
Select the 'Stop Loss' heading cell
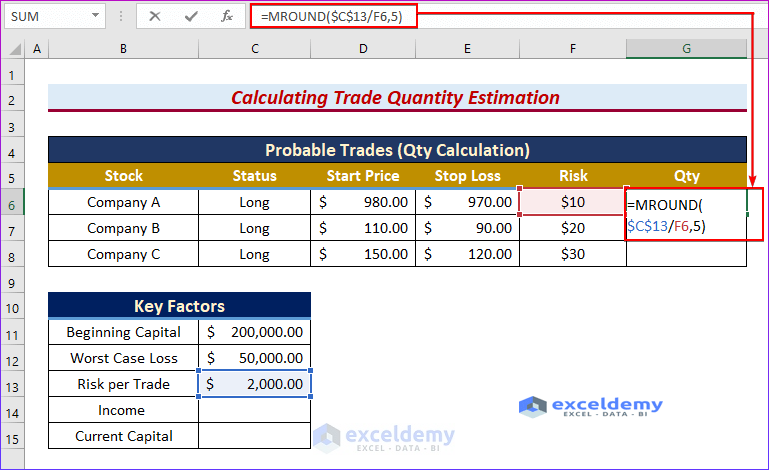[467, 176]
